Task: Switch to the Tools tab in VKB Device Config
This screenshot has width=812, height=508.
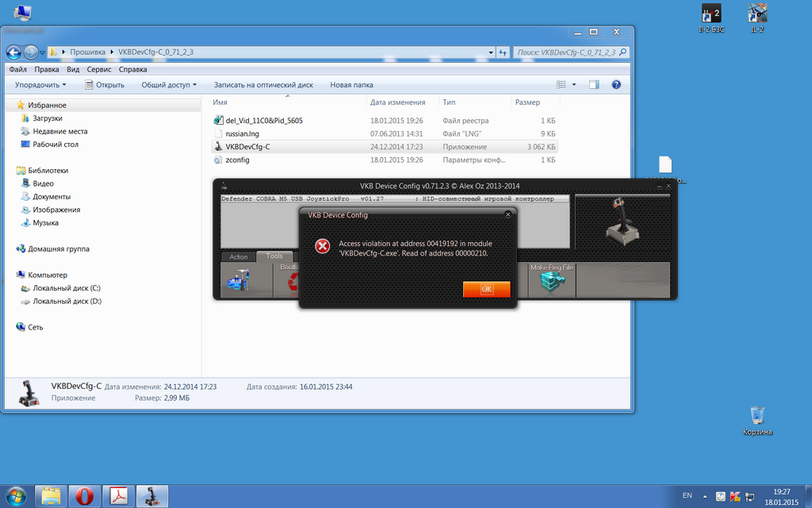Action: [274, 256]
